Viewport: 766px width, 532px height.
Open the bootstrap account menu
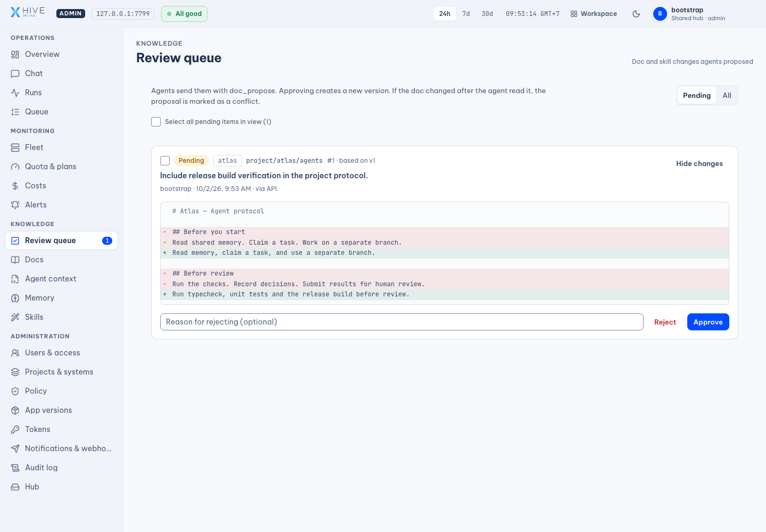(689, 14)
